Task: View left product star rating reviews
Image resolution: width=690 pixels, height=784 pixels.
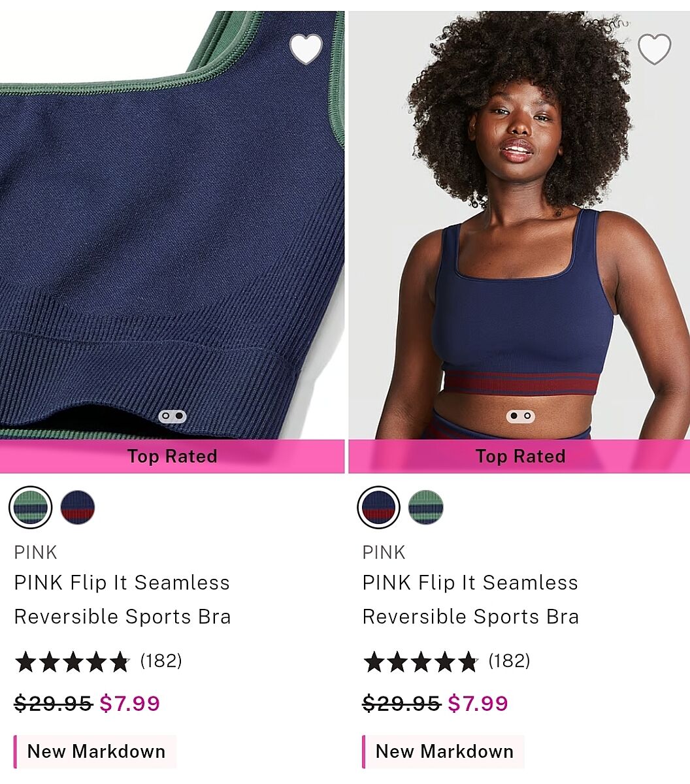Action: click(x=73, y=662)
